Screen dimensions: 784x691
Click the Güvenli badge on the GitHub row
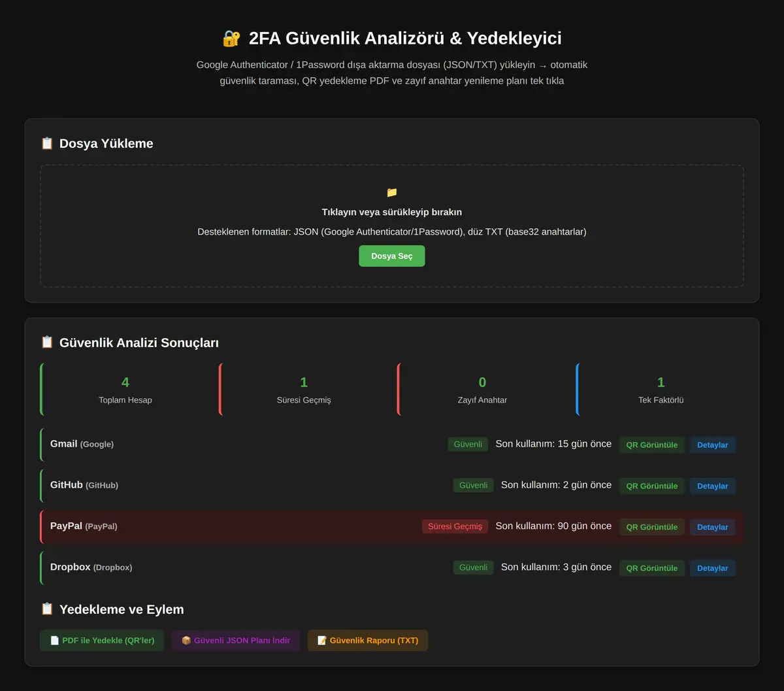(474, 486)
